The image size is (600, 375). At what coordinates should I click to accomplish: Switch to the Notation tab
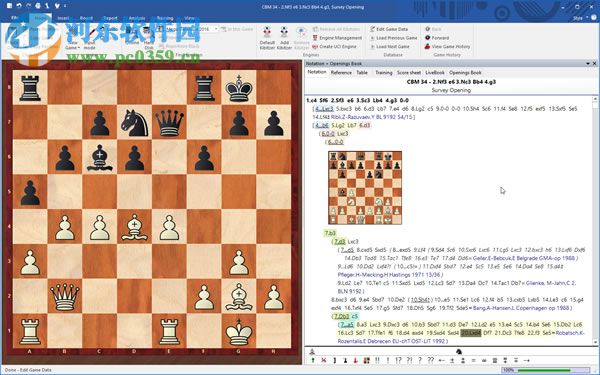pos(317,72)
